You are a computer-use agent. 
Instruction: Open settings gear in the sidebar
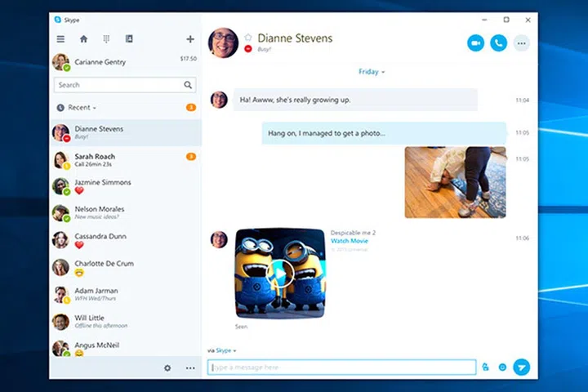pos(167,368)
